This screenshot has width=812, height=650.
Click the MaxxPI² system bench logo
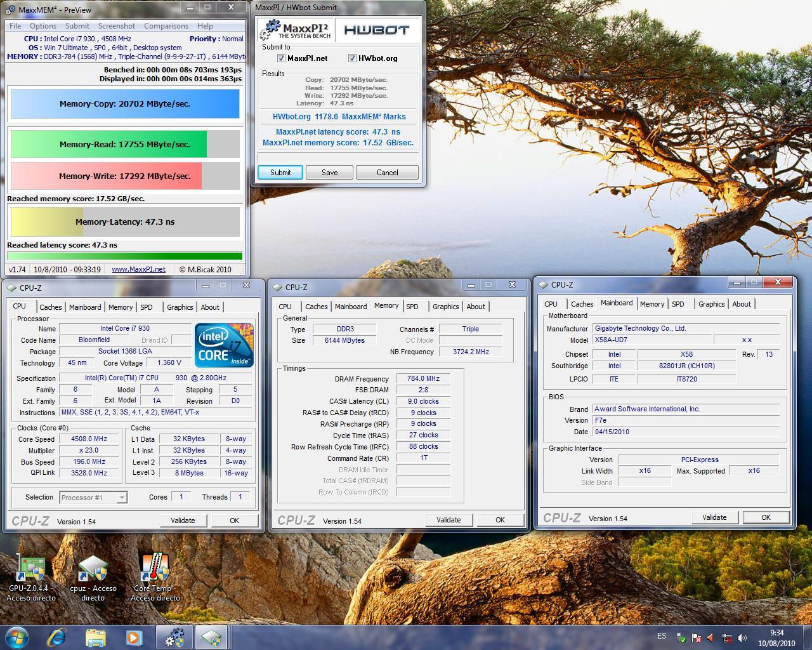coord(297,30)
